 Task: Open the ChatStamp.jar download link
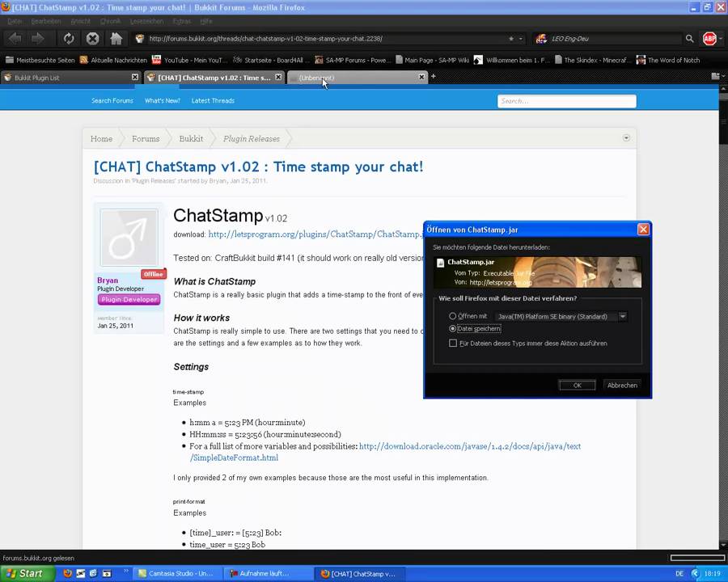pos(315,234)
